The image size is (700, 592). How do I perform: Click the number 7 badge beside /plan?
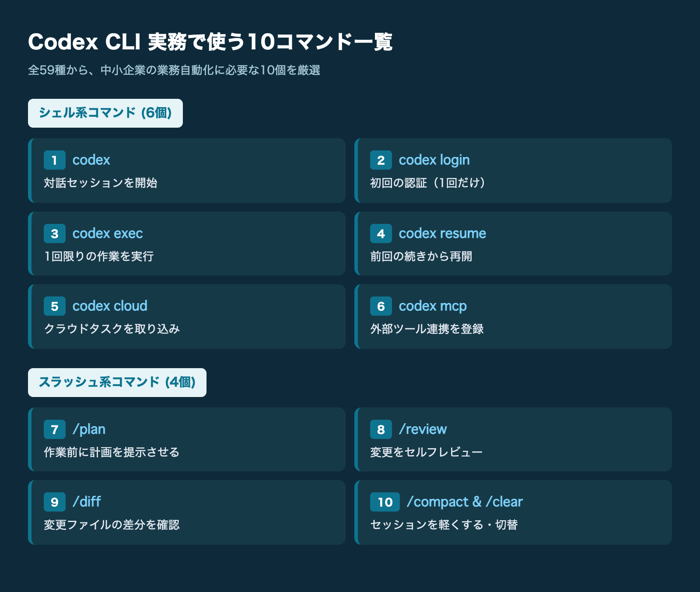pos(55,429)
